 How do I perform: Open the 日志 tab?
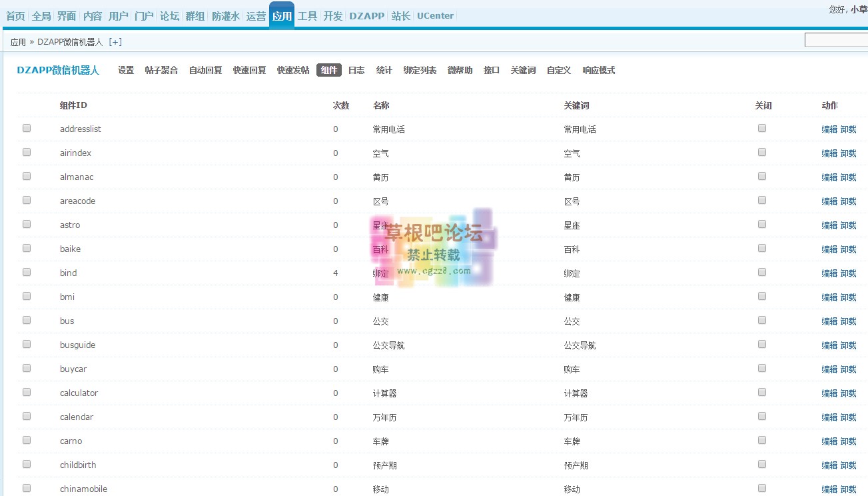[356, 69]
